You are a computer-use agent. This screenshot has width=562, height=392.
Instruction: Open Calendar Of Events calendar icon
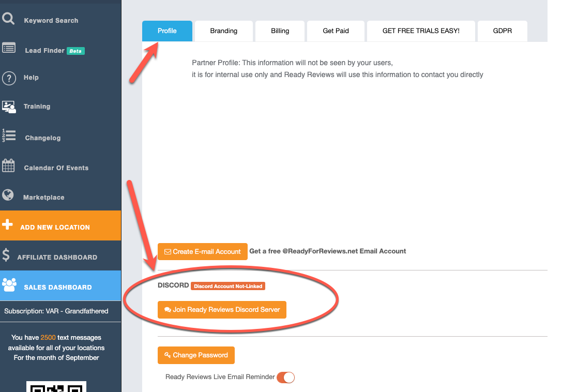click(8, 166)
